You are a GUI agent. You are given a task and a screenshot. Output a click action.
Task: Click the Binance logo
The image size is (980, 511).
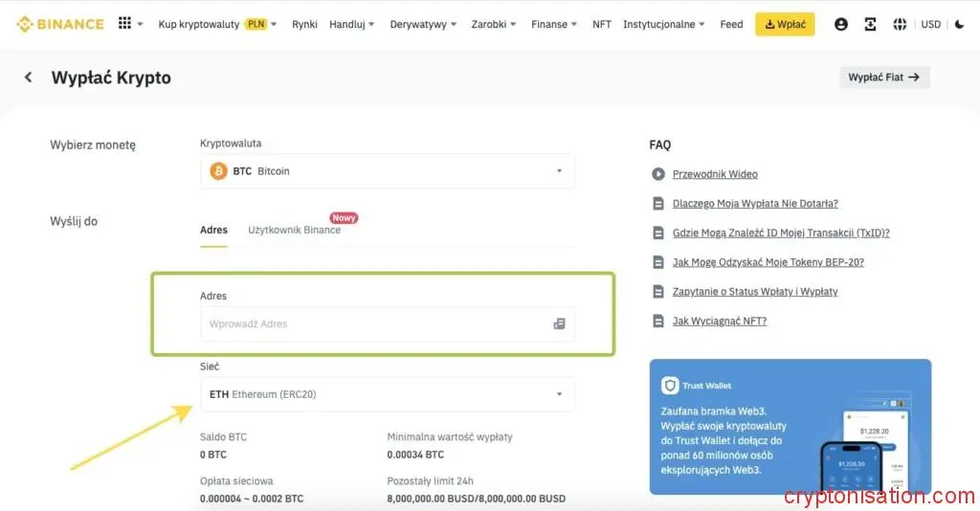click(x=60, y=24)
